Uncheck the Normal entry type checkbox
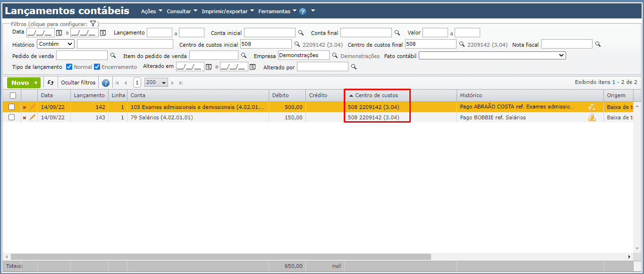This screenshot has height=274, width=644. click(69, 66)
